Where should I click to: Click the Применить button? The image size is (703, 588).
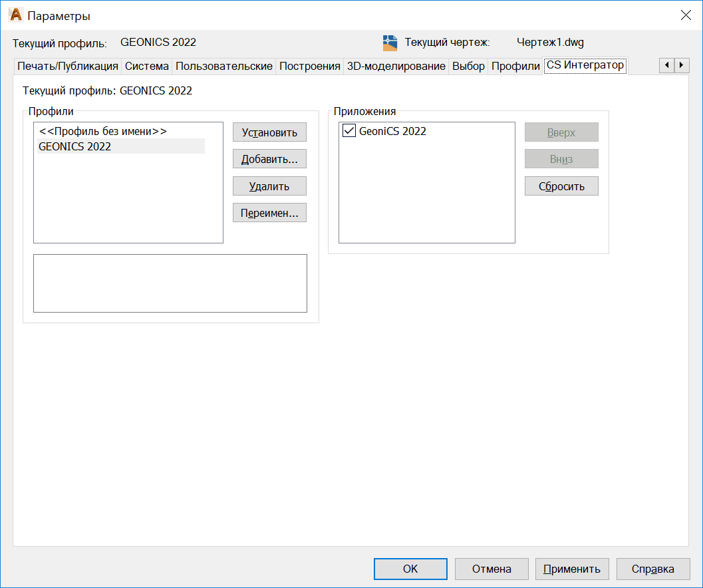tap(572, 569)
